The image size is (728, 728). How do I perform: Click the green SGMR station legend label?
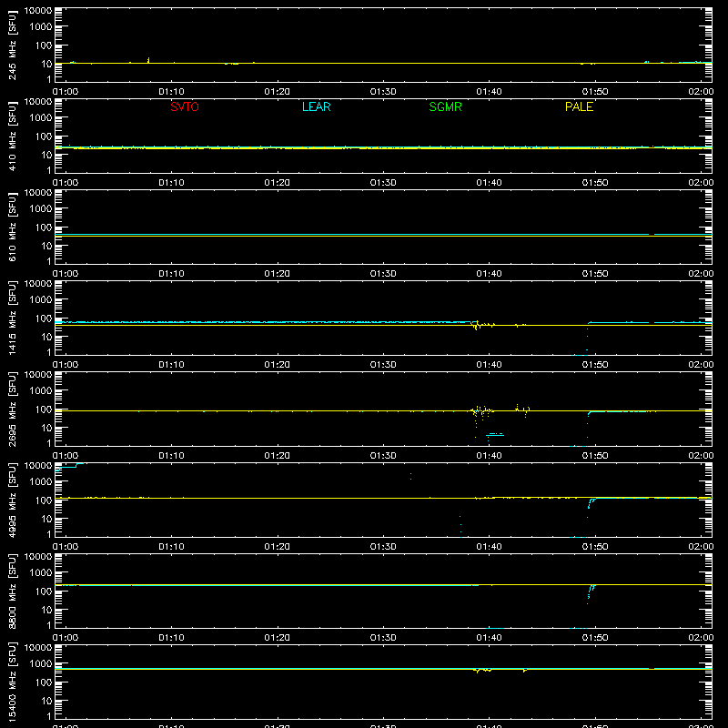pos(445,106)
